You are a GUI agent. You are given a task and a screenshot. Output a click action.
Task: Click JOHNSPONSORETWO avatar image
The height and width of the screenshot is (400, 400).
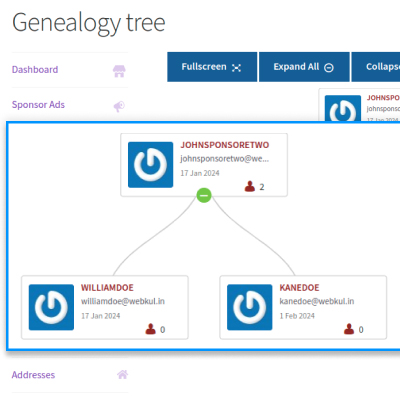(x=151, y=165)
